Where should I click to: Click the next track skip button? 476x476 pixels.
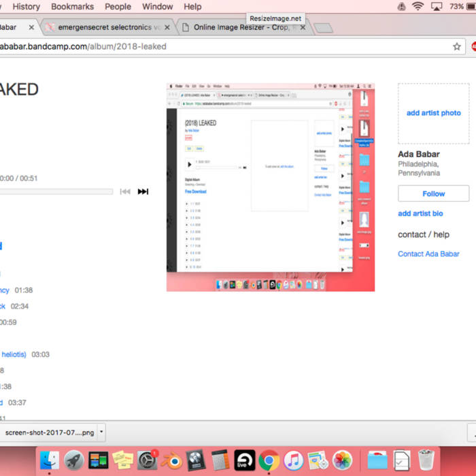coord(143,192)
